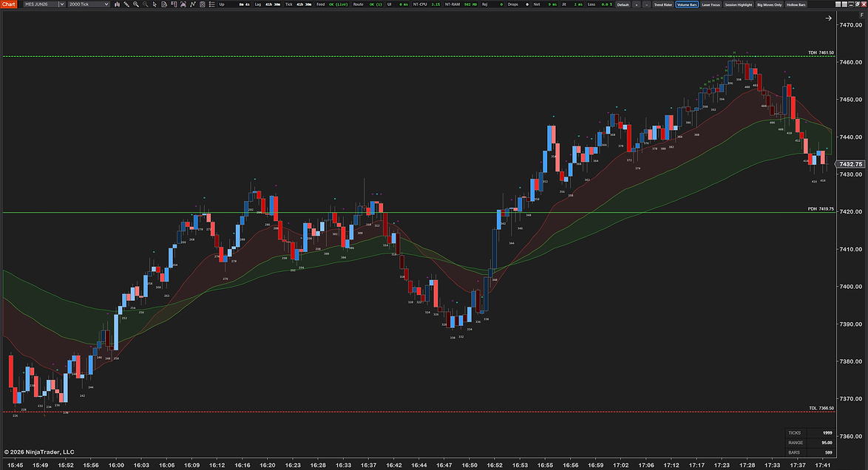Click the zoom out magnifier icon
The image size is (868, 470).
(145, 4)
